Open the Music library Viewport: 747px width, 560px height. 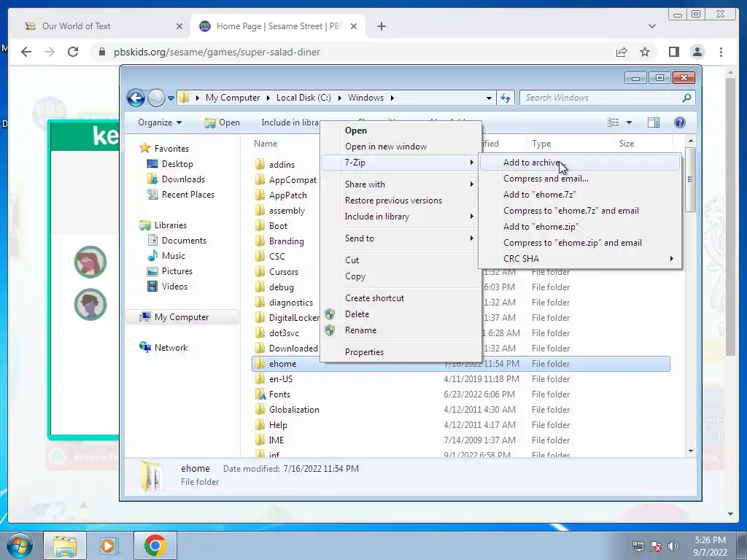173,256
